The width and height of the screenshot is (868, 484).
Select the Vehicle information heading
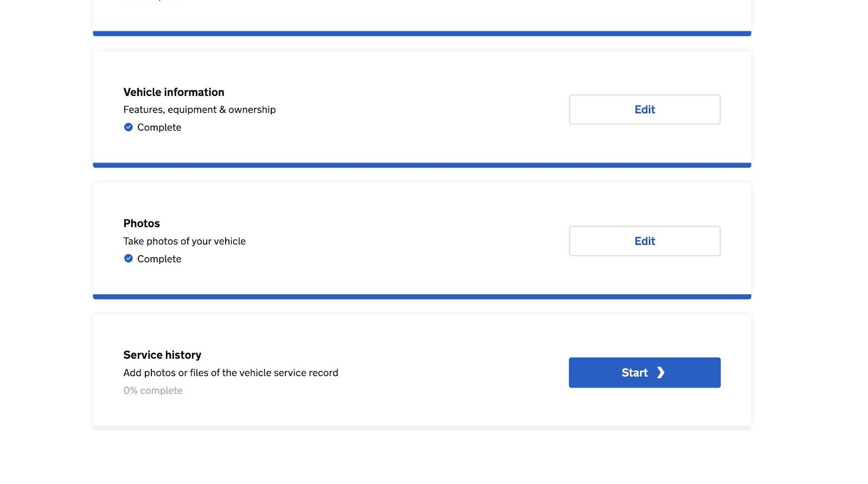click(x=174, y=92)
